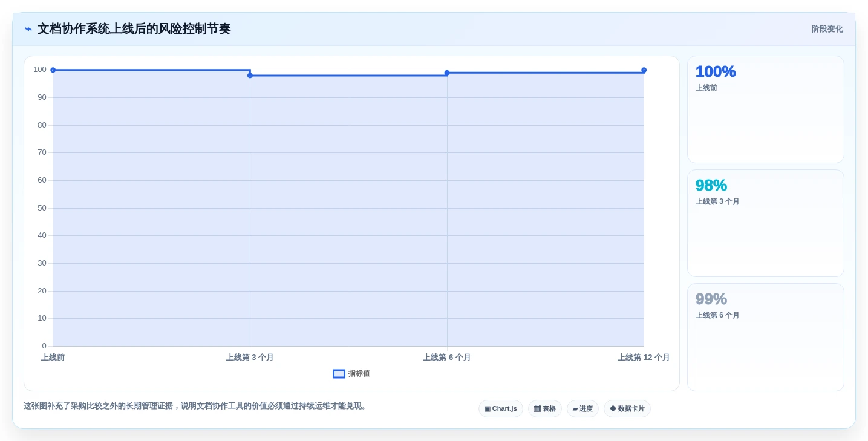This screenshot has height=441, width=868.
Task: Click the data point at 上线前
Action: click(53, 70)
